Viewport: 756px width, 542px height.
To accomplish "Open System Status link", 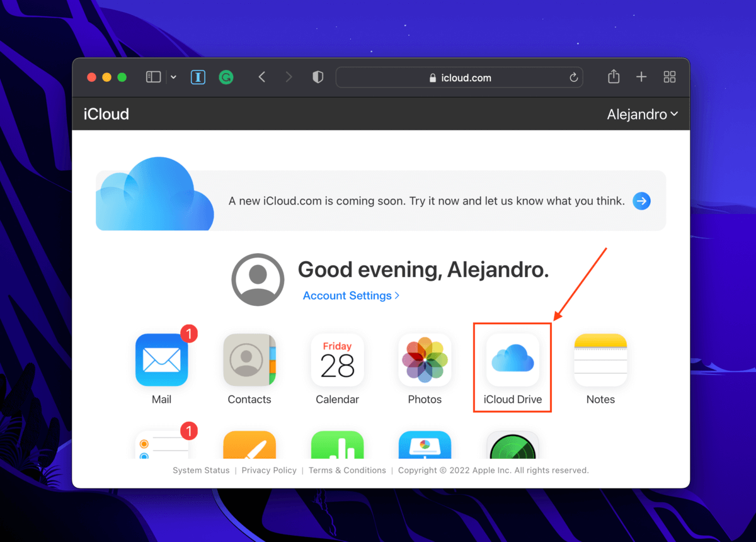I will [x=201, y=470].
